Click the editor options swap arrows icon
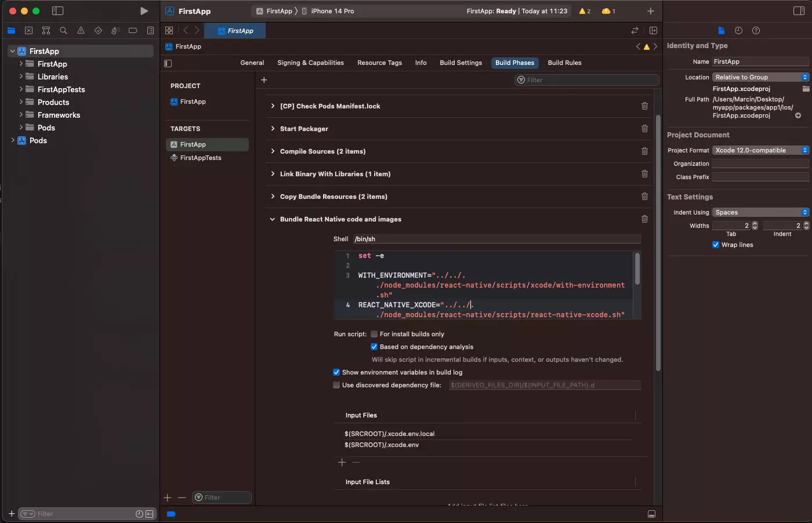Screen dimensions: 812x523 (635, 31)
